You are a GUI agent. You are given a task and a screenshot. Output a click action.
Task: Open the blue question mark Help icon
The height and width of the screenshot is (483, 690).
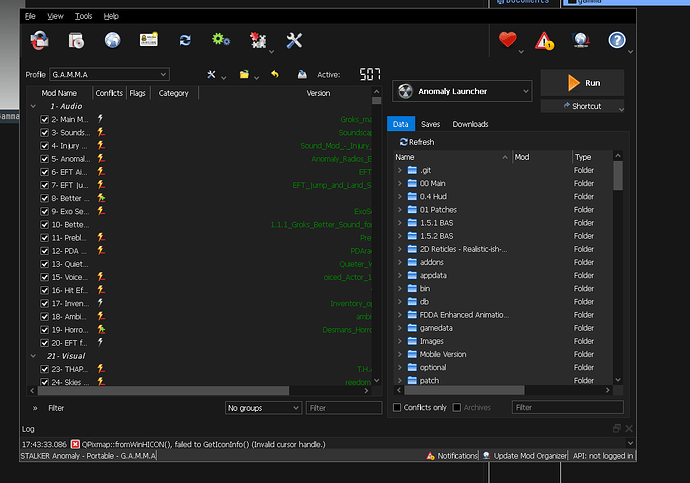pos(617,40)
